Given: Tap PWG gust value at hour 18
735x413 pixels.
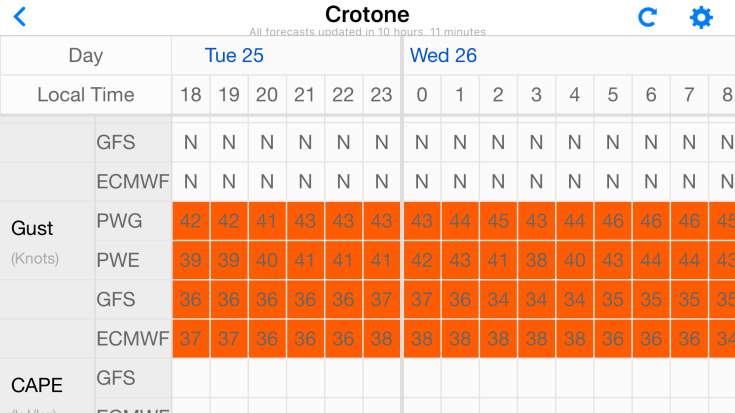Looking at the screenshot, I should [x=190, y=221].
